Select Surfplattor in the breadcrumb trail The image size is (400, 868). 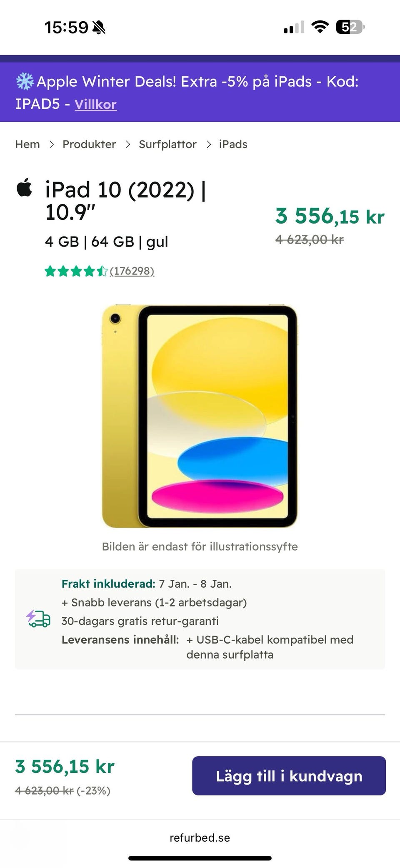[167, 144]
